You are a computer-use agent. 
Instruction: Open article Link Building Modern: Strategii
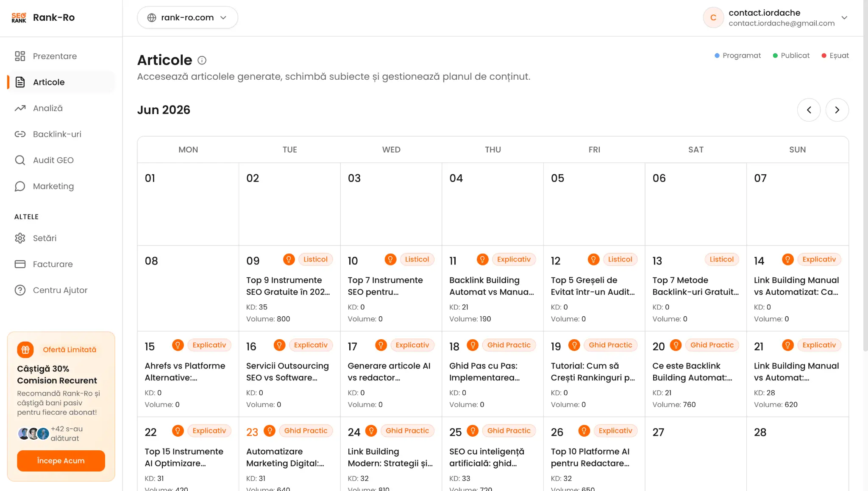(x=390, y=458)
